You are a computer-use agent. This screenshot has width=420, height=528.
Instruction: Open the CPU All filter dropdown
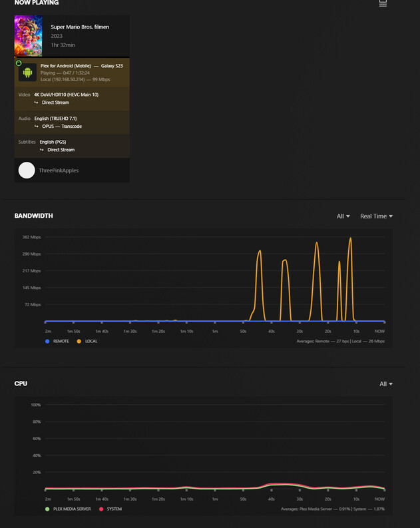coord(386,384)
